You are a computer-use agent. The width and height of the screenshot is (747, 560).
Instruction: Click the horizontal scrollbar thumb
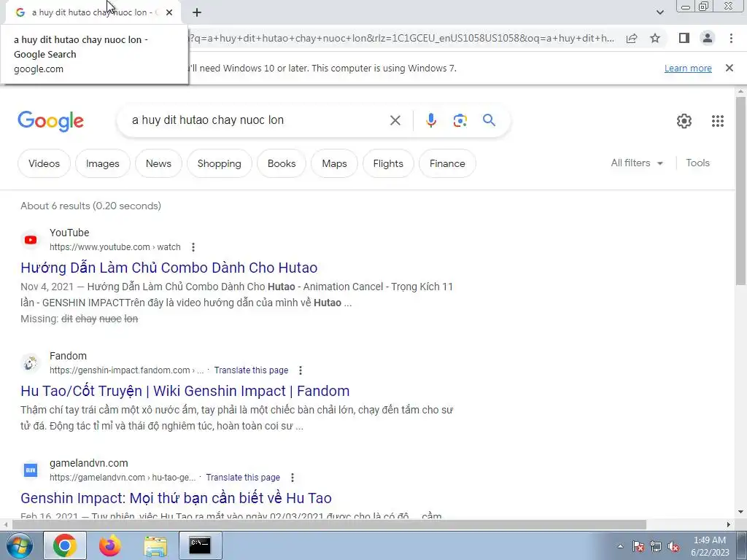coord(329,525)
